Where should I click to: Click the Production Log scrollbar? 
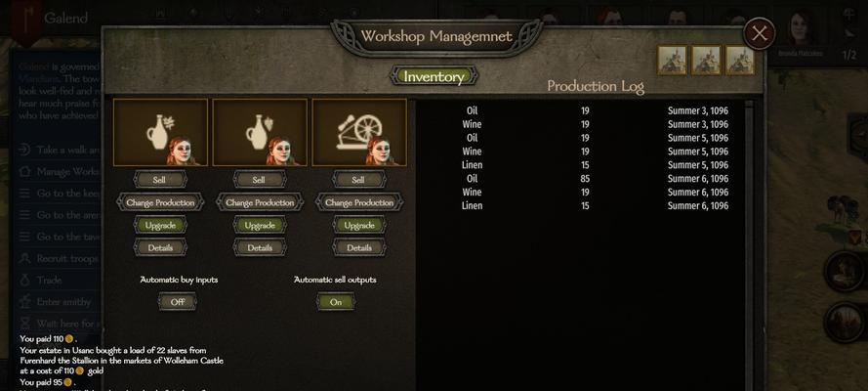pos(750,243)
